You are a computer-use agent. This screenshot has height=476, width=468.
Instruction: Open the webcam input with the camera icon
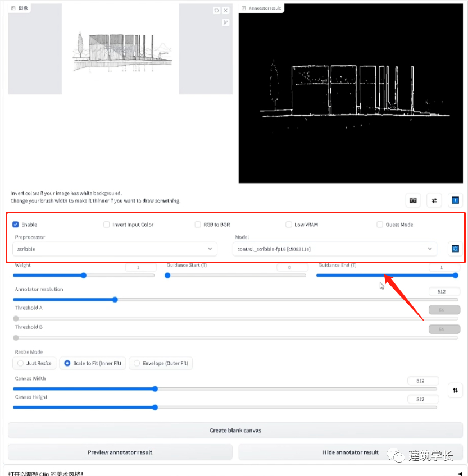pyautogui.click(x=413, y=200)
